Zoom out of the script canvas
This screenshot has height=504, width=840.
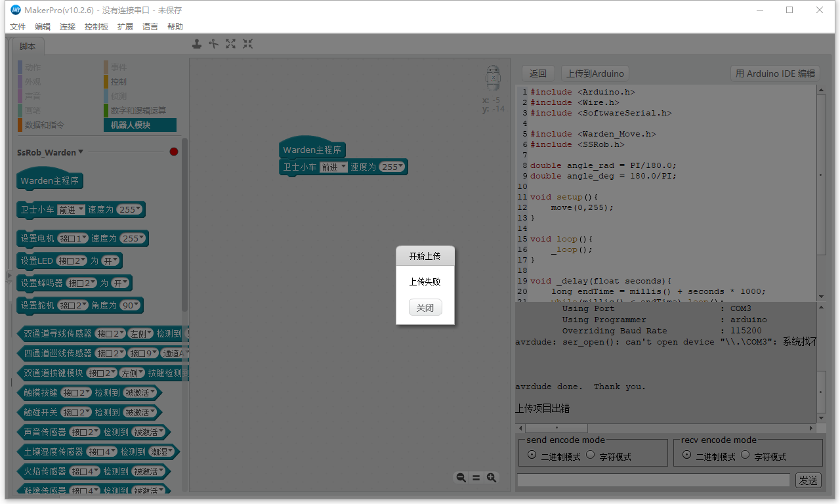coord(461,477)
